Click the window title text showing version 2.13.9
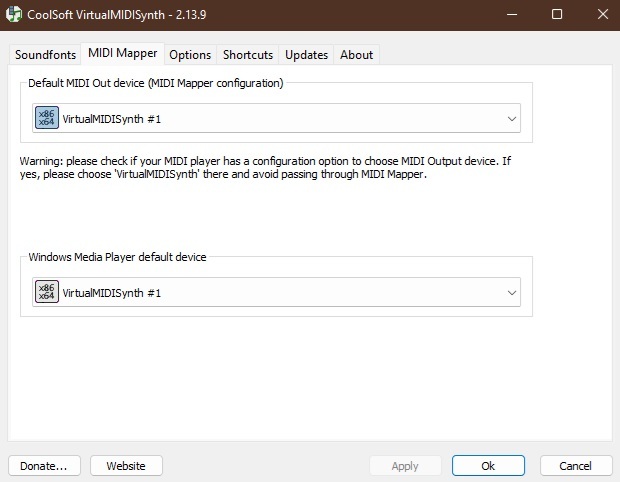This screenshot has width=620, height=482. pyautogui.click(x=117, y=15)
